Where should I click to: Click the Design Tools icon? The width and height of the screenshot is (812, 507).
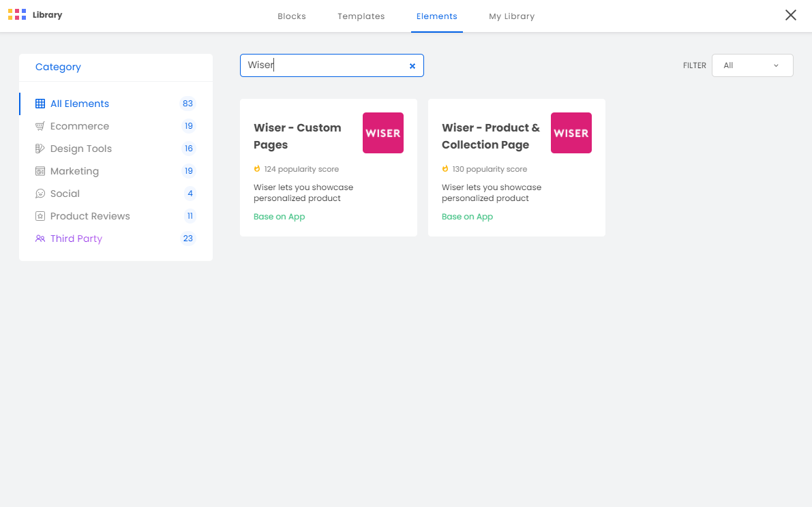point(40,149)
